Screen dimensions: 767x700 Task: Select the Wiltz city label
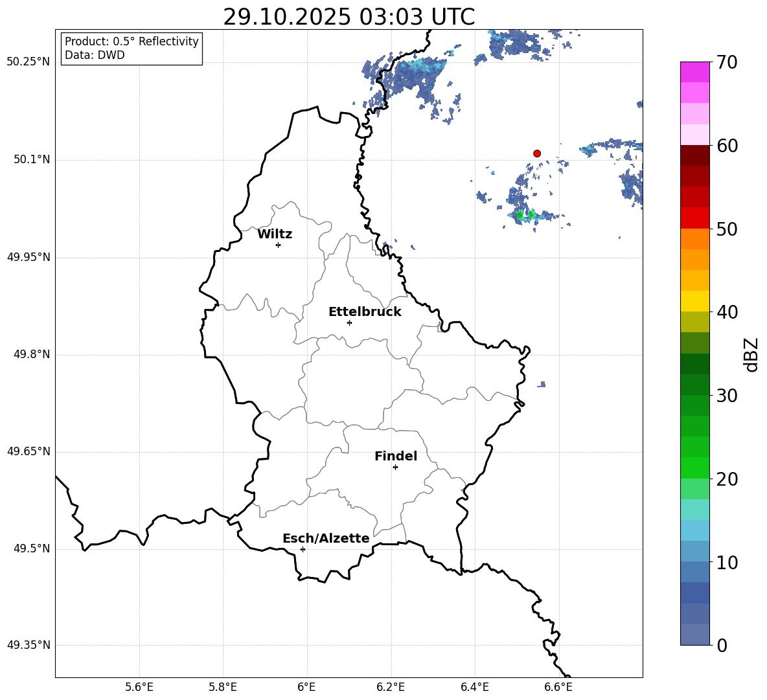click(x=275, y=234)
